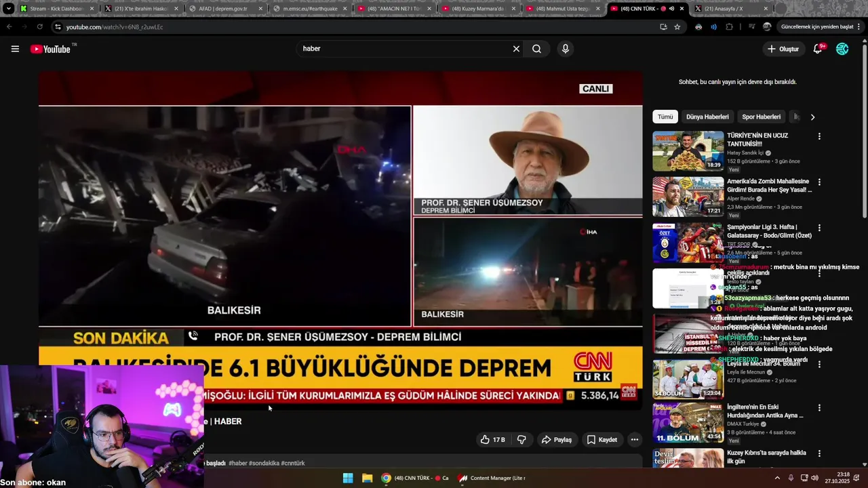The image size is (868, 488).
Task: Click the #sondakika hashtag in description
Action: pyautogui.click(x=264, y=463)
